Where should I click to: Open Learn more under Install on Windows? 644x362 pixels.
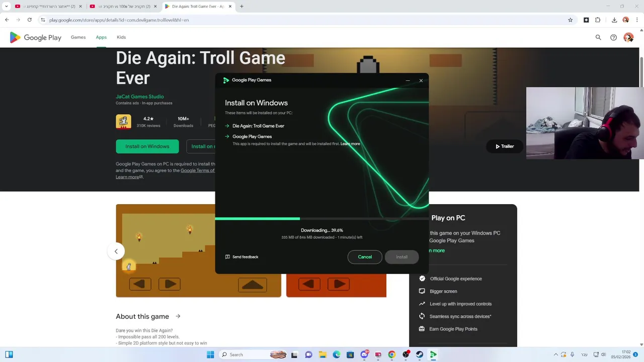click(129, 177)
